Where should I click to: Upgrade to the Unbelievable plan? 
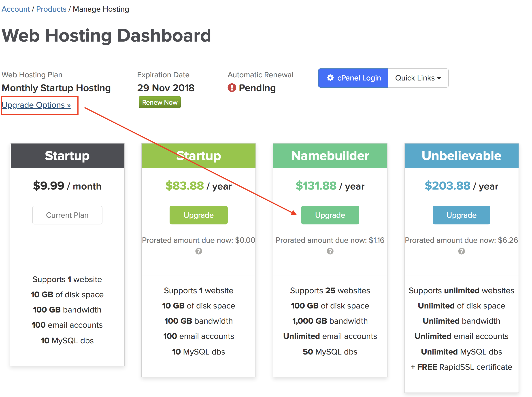pyautogui.click(x=461, y=215)
